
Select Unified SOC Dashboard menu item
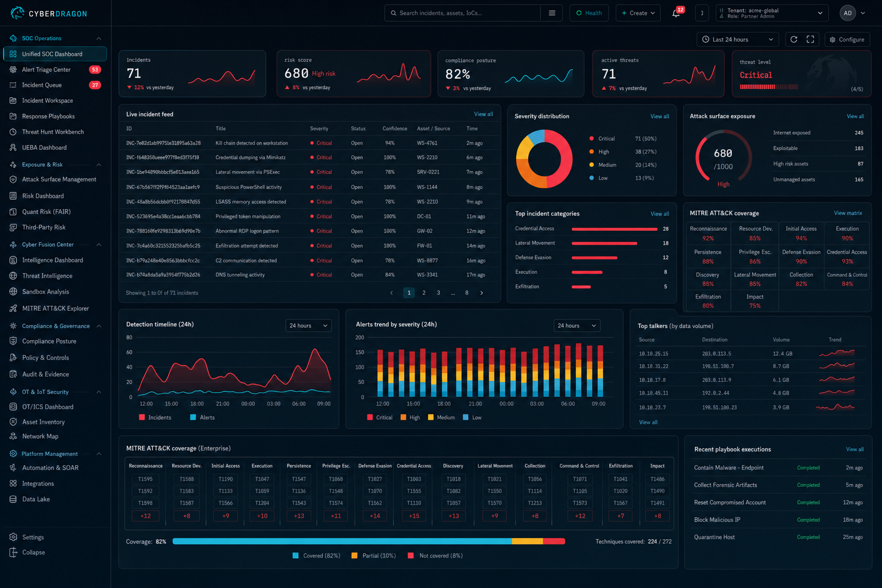coord(55,54)
